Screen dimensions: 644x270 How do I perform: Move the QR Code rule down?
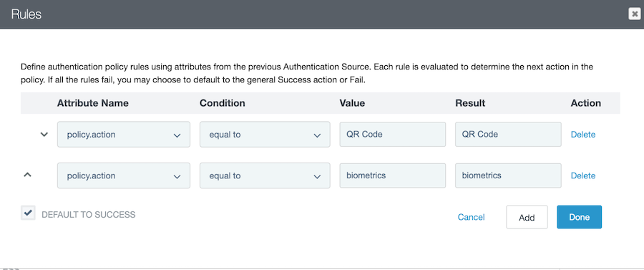[x=44, y=135]
